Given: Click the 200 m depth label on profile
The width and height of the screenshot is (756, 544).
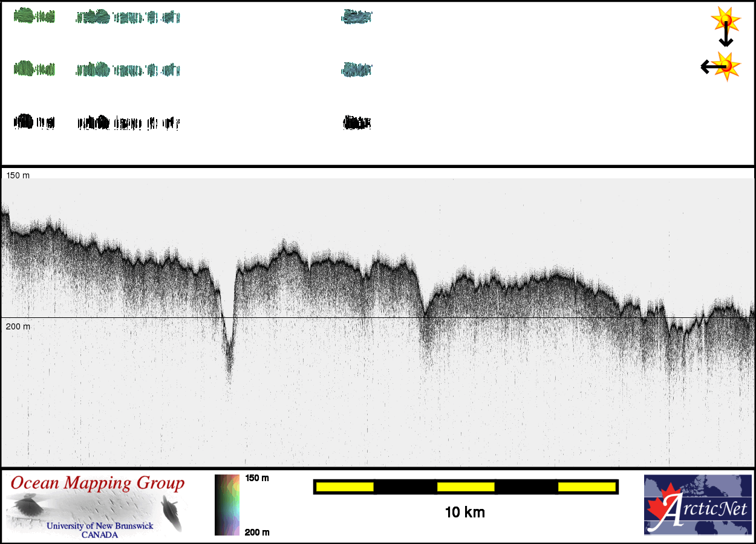Looking at the screenshot, I should click(18, 326).
